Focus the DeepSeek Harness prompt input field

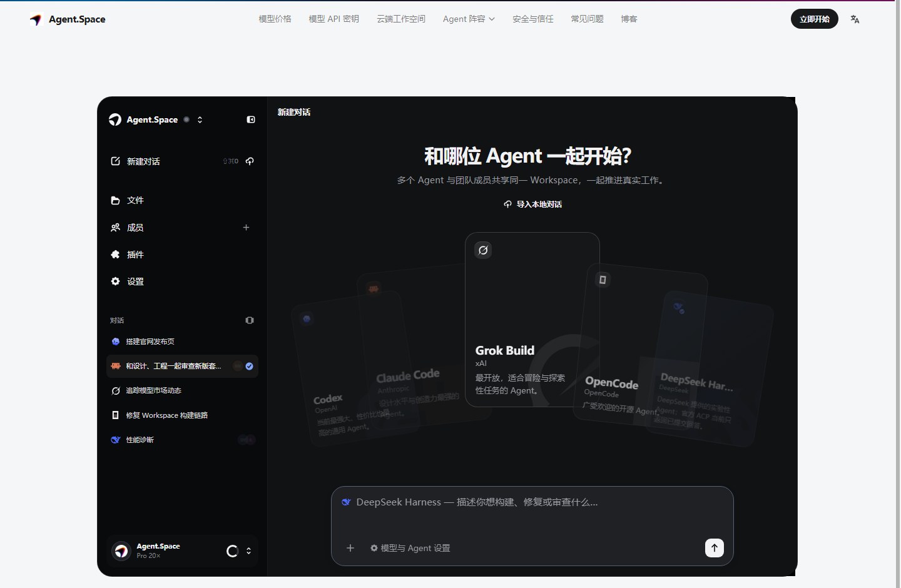(532, 502)
